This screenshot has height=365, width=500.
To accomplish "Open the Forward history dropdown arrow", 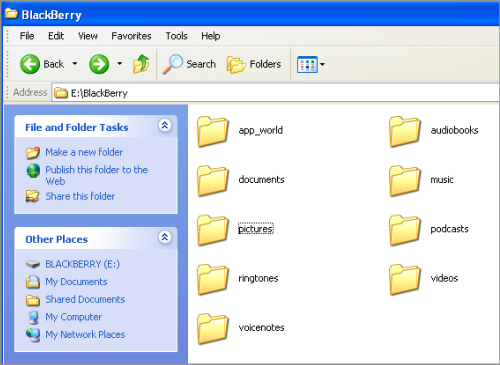I will pos(120,64).
